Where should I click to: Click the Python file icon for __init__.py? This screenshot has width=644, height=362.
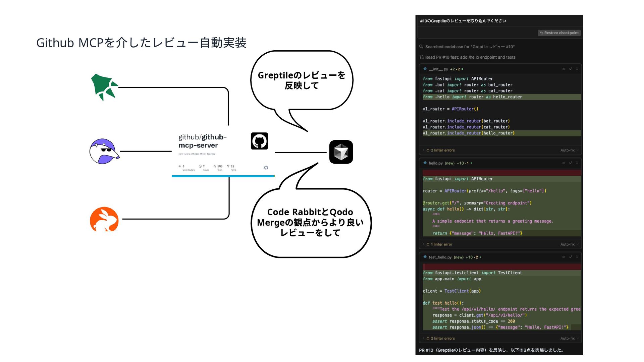tap(425, 69)
